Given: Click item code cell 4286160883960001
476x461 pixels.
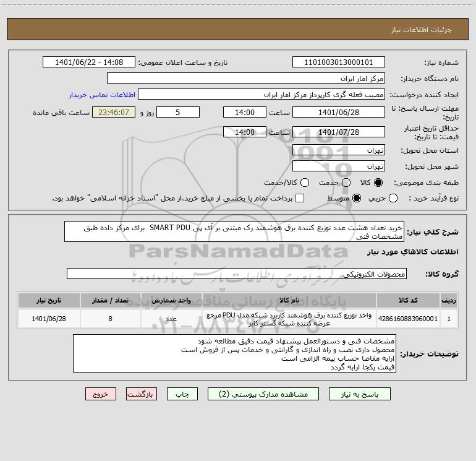Looking at the screenshot, I should (x=408, y=319).
